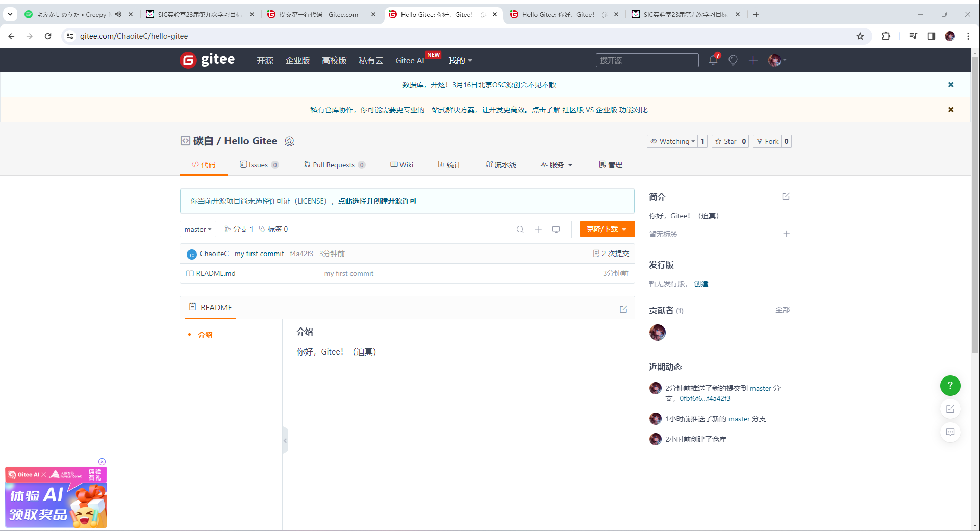Open the tab search dropdown arrow
Screen dimensions: 980x531
[x=10, y=14]
